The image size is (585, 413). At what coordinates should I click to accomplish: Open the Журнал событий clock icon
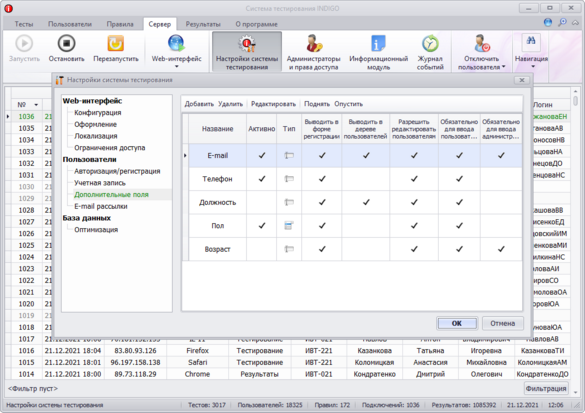(430, 43)
